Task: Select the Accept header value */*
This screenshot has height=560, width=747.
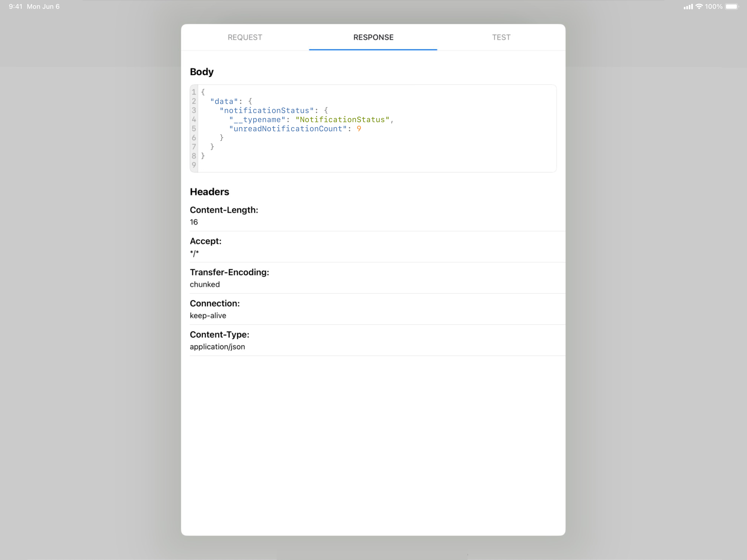Action: pos(194,253)
